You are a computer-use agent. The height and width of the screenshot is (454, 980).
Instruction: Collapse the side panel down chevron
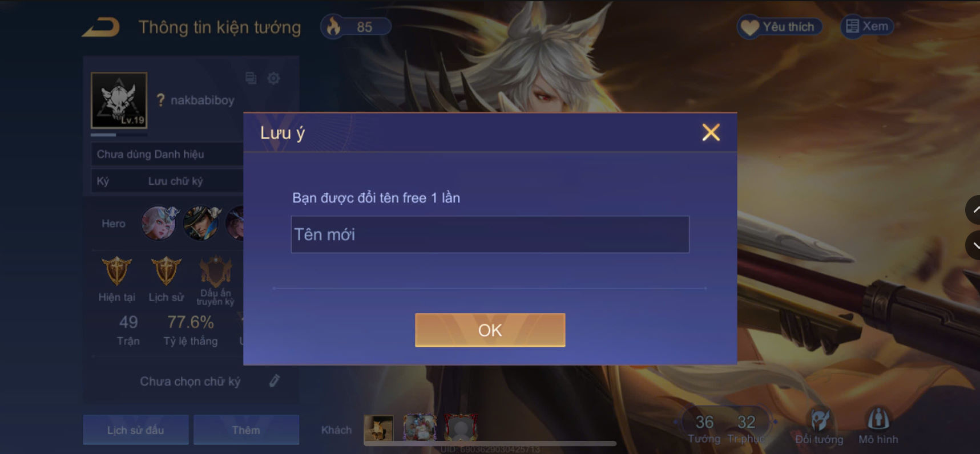[x=973, y=246]
